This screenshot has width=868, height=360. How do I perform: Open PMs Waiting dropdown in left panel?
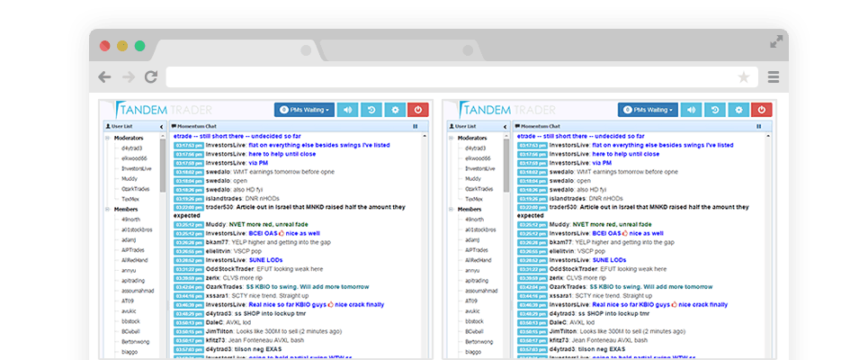point(304,110)
